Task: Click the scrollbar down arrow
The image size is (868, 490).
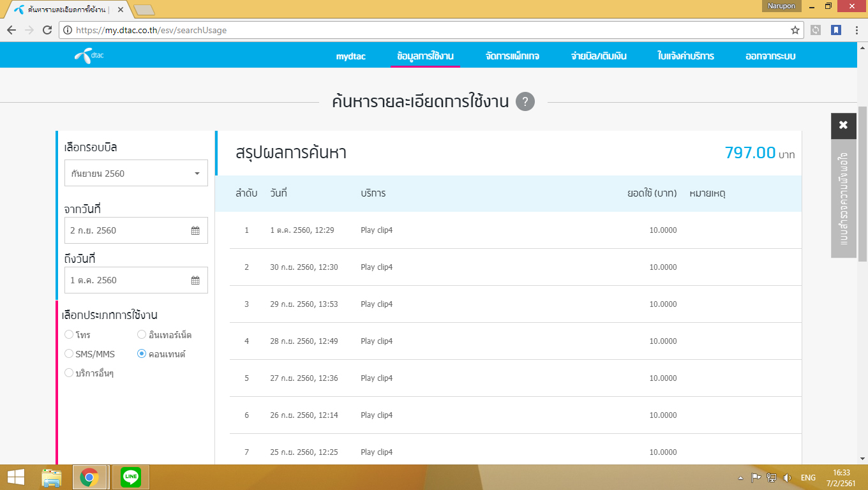Action: 862,459
